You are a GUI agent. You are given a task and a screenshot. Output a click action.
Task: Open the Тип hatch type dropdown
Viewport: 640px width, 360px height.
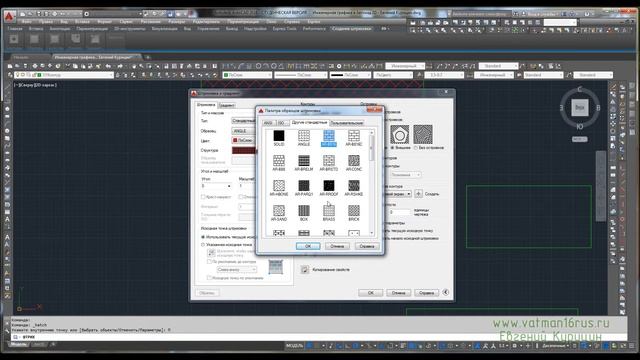244,121
